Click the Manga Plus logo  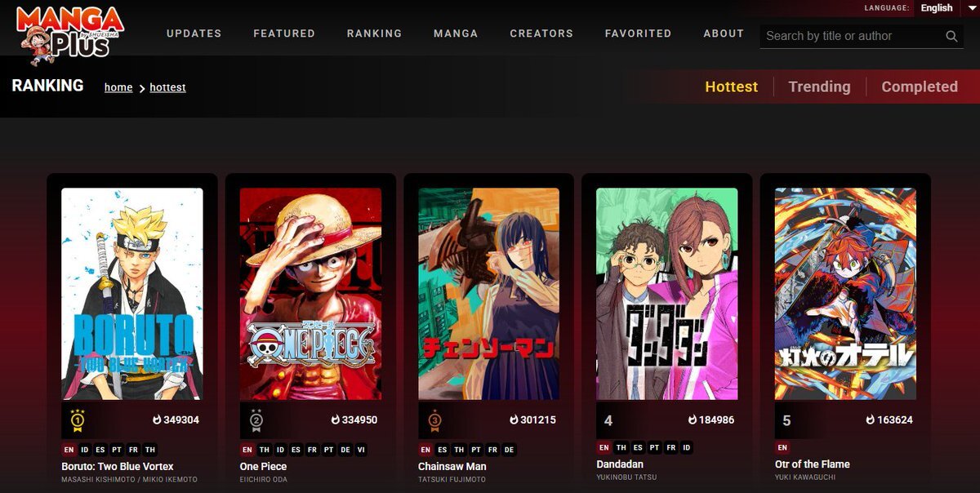(x=69, y=35)
